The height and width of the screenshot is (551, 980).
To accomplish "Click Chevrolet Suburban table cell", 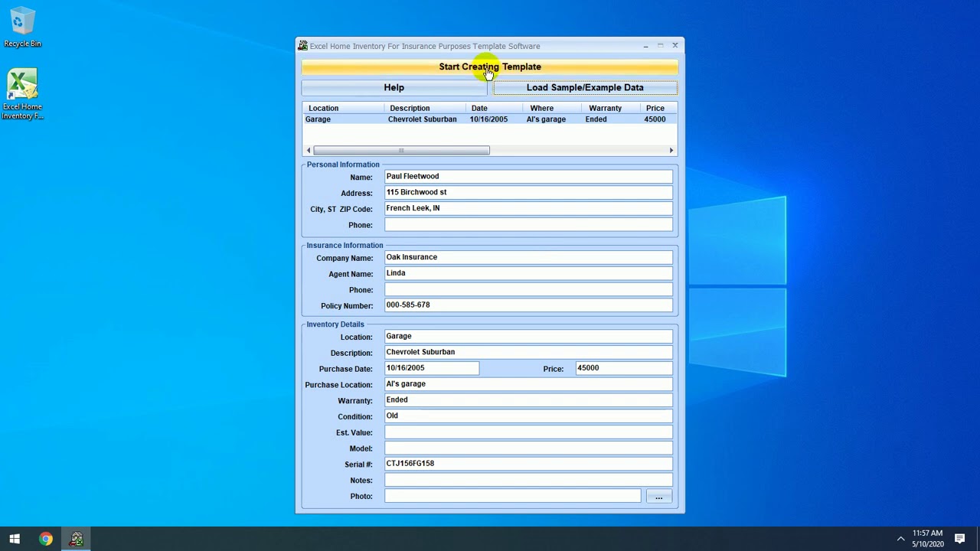I will (x=422, y=119).
